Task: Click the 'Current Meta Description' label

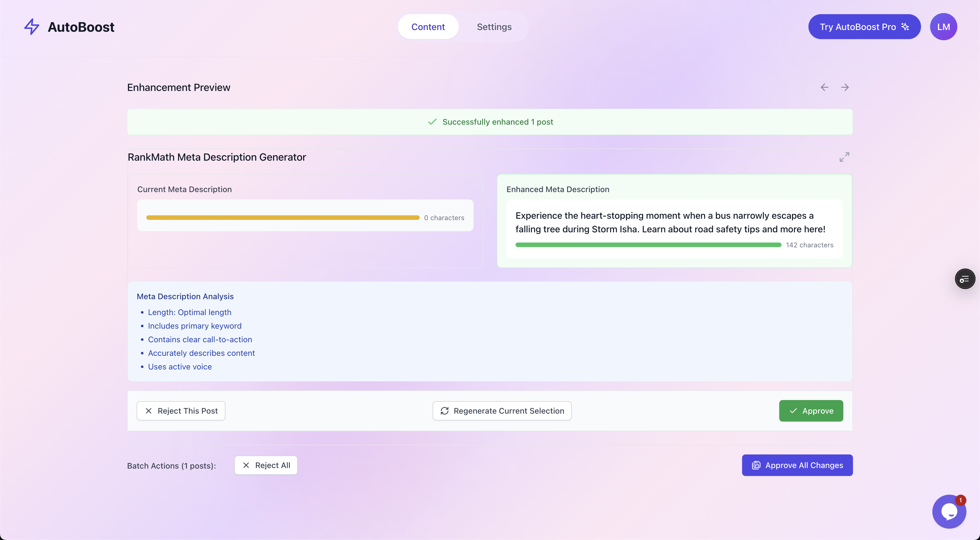Action: point(185,189)
